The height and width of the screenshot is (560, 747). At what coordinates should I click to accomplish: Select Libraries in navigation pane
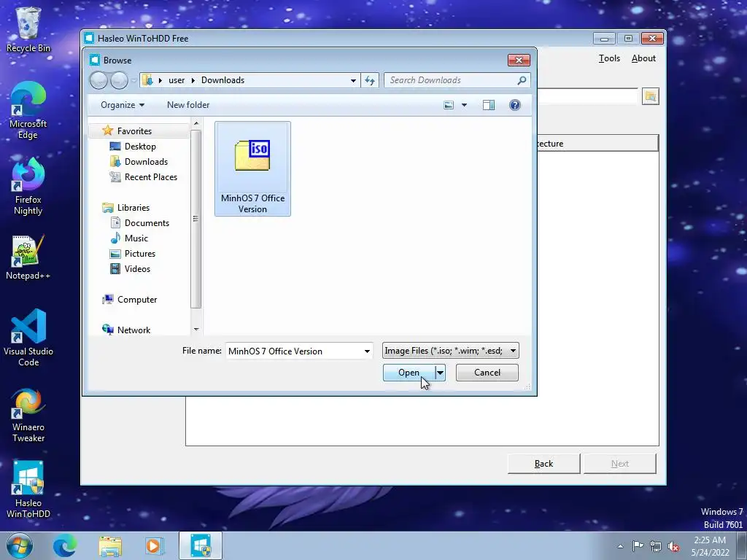pos(133,208)
